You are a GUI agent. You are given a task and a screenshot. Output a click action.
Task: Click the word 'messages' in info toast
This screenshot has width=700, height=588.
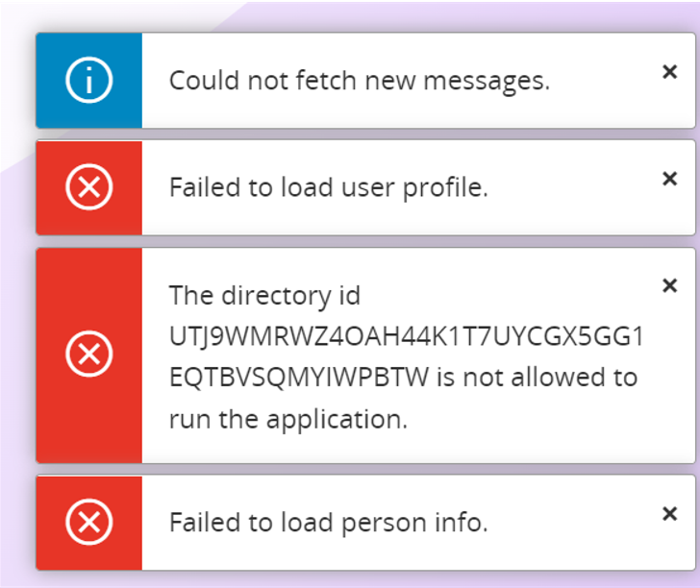click(487, 83)
